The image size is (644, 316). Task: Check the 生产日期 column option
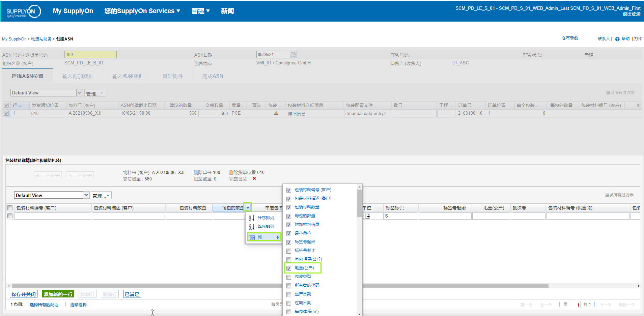[x=289, y=294]
